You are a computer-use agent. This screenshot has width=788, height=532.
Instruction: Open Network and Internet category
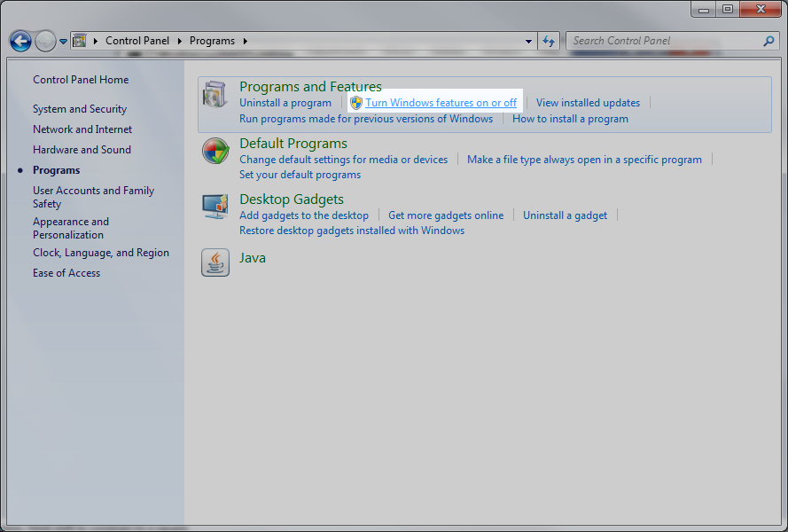point(82,129)
